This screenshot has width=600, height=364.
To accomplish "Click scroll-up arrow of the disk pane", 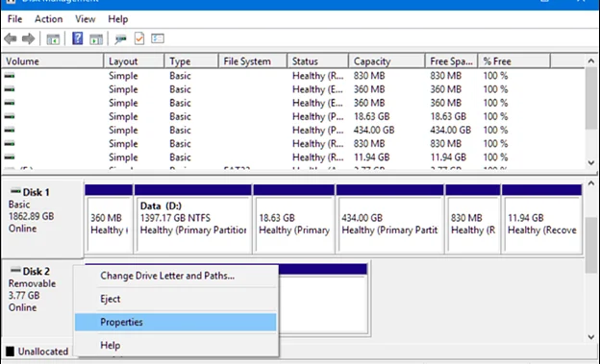I will point(590,183).
